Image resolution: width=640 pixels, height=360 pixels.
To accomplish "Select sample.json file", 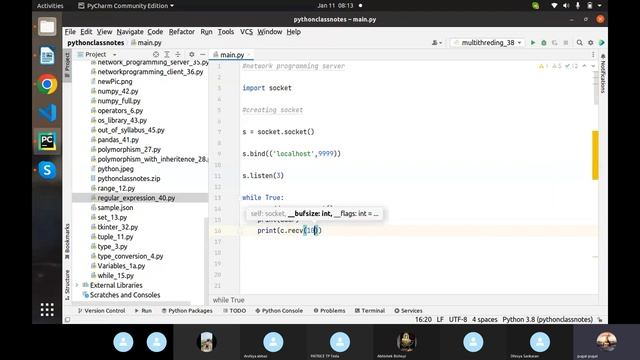I will 115,208.
